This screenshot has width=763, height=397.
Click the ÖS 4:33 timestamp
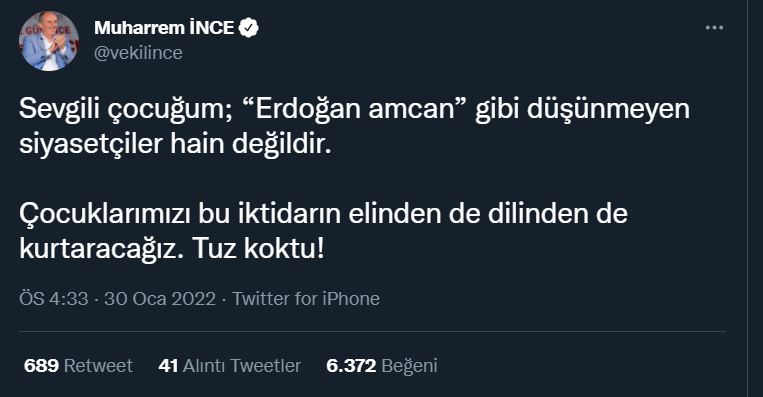(54, 299)
